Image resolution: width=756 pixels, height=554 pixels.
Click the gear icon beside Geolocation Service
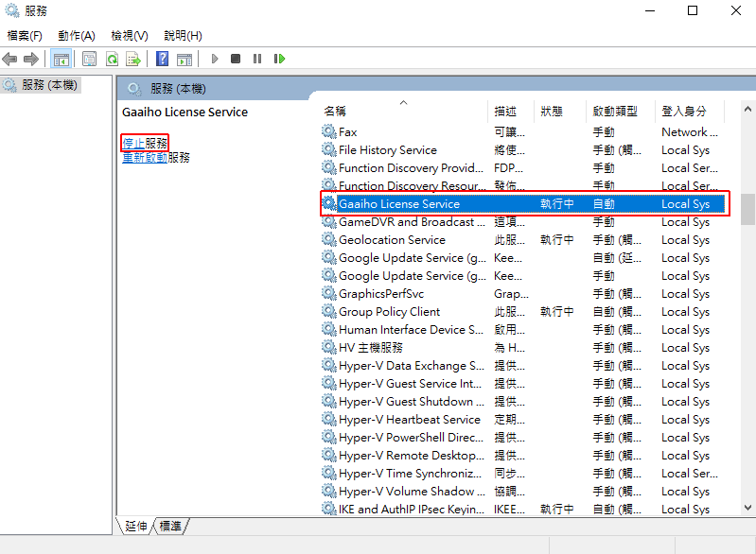pyautogui.click(x=329, y=239)
